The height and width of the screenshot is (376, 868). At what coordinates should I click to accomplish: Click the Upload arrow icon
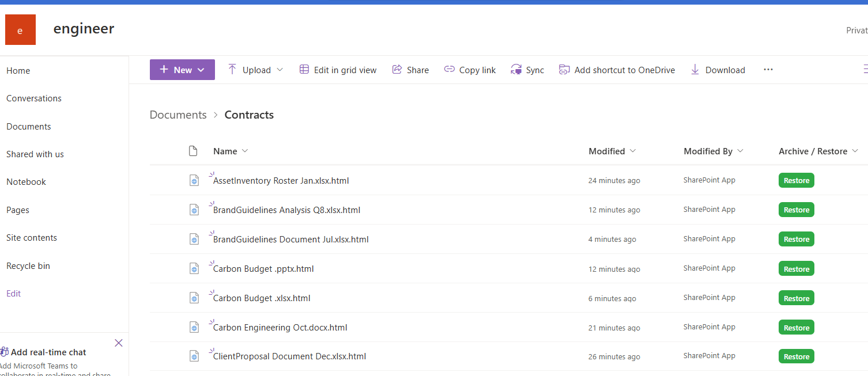[x=232, y=70]
